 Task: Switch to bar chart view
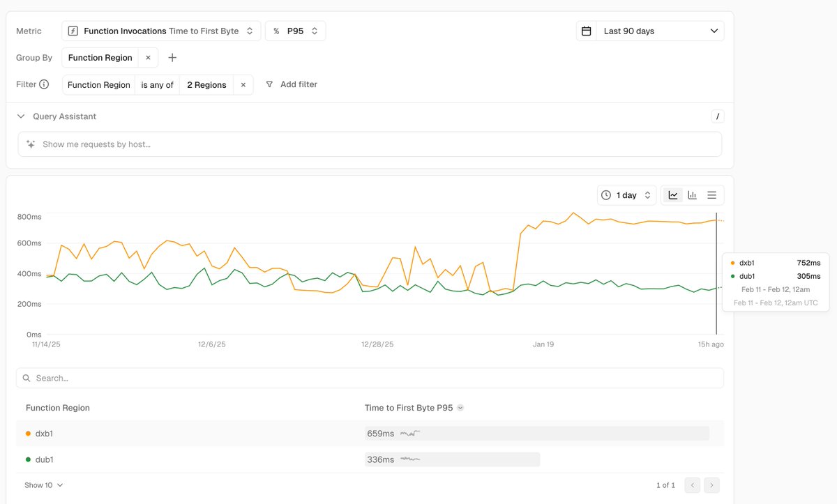click(693, 195)
